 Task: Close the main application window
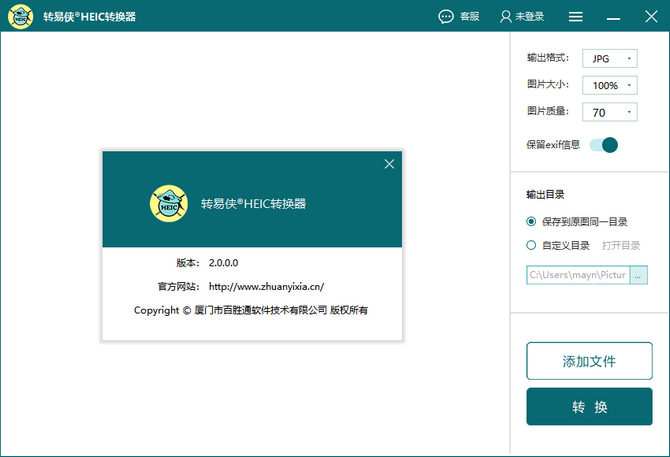[x=651, y=17]
